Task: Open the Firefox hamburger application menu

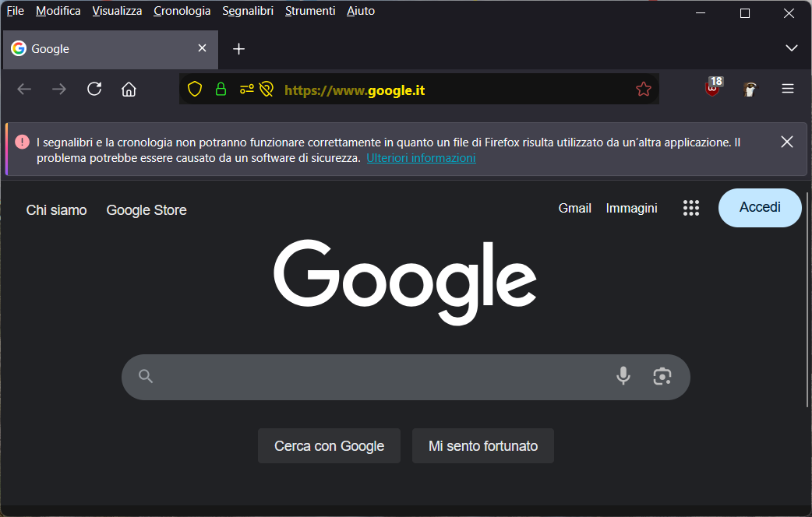Action: click(x=788, y=89)
